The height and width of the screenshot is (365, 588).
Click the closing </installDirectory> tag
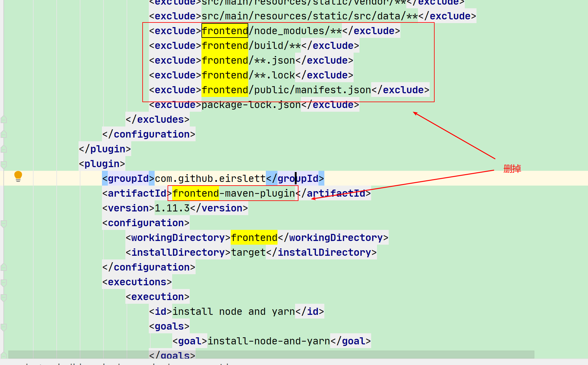click(x=321, y=252)
